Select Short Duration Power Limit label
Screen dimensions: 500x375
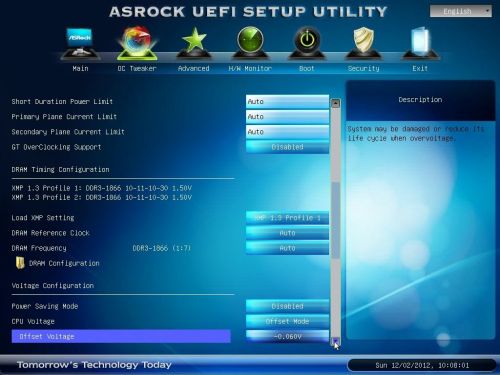62,101
